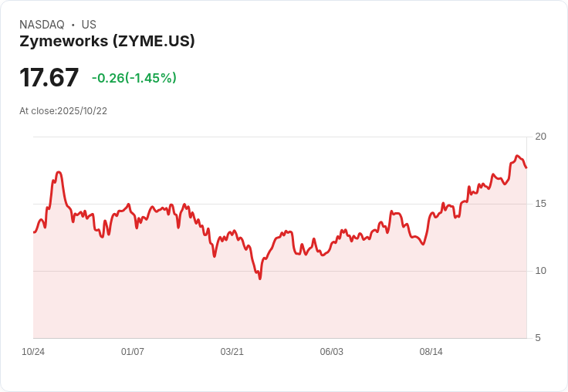Click the 20 y-axis price label
568x392 pixels.
540,137
